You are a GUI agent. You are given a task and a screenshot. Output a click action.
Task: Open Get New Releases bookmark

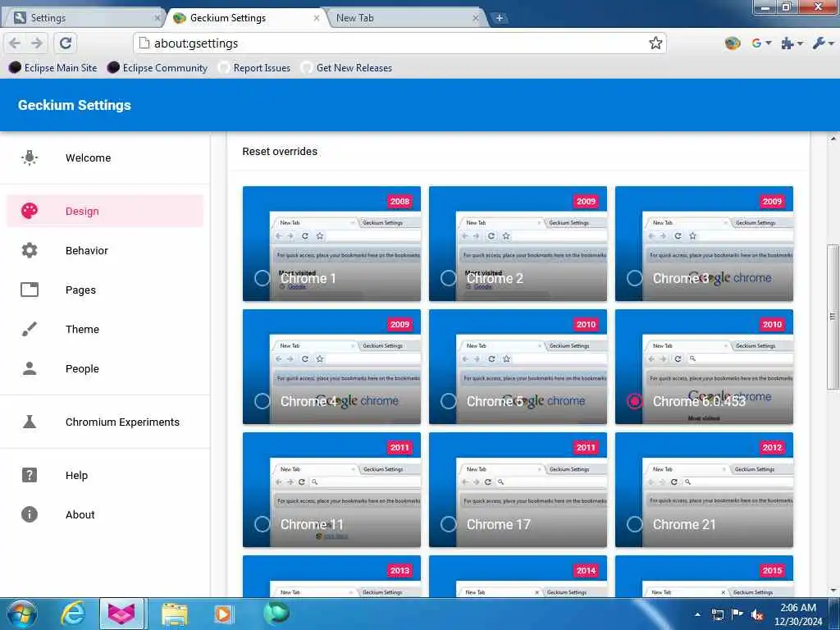click(x=347, y=67)
